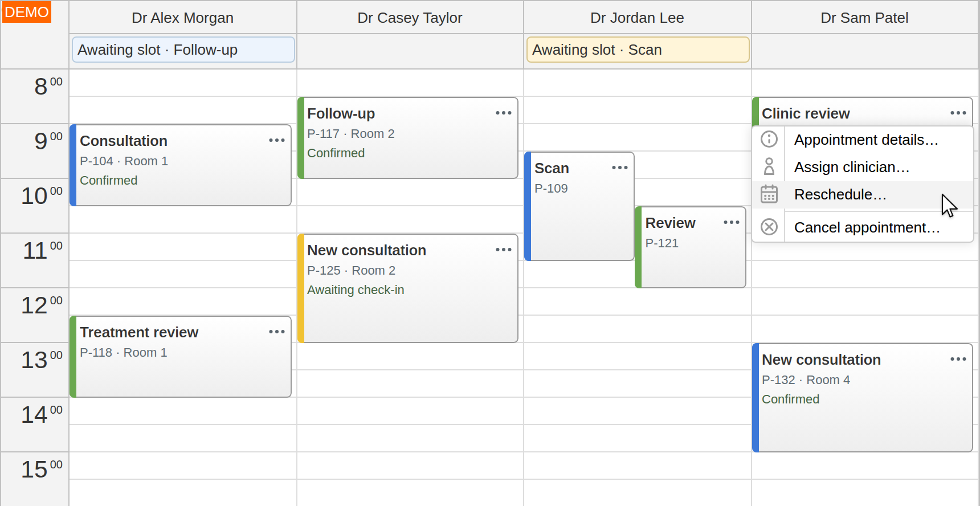Screen dimensions: 980x506
Task: Click the calendar icon beside Reschedule
Action: (x=769, y=194)
